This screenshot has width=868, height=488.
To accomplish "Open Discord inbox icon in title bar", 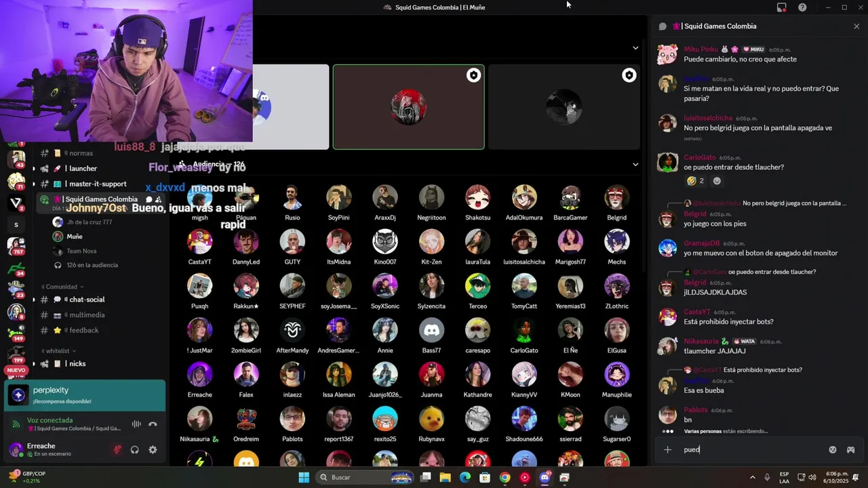I will pos(782,7).
